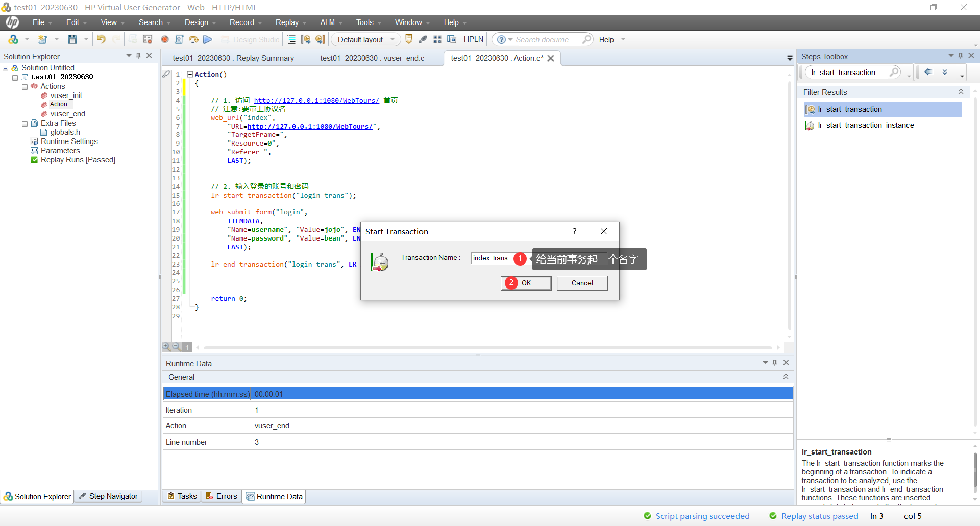Open the Errors bottom tab
The width and height of the screenshot is (980, 526).
pyautogui.click(x=222, y=496)
